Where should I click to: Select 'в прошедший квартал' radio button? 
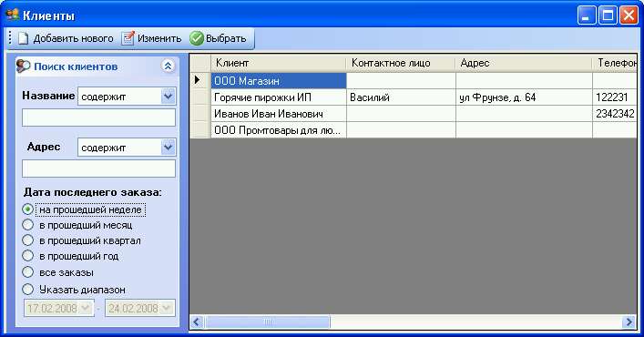pyautogui.click(x=27, y=240)
